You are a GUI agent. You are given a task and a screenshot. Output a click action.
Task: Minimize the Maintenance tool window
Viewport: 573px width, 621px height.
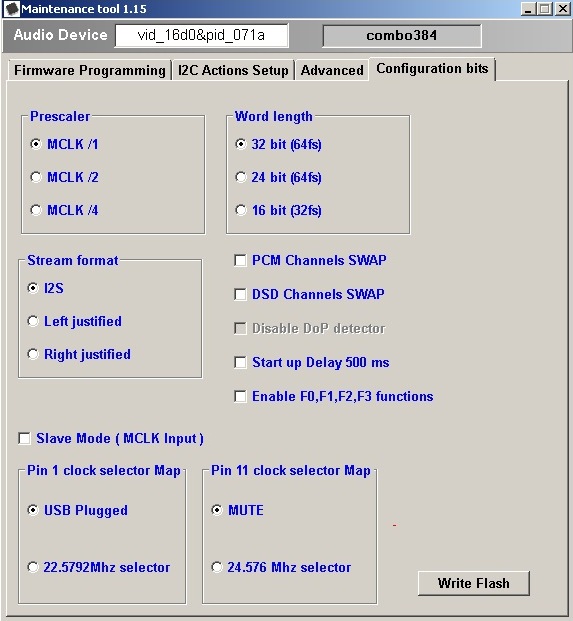[x=527, y=9]
